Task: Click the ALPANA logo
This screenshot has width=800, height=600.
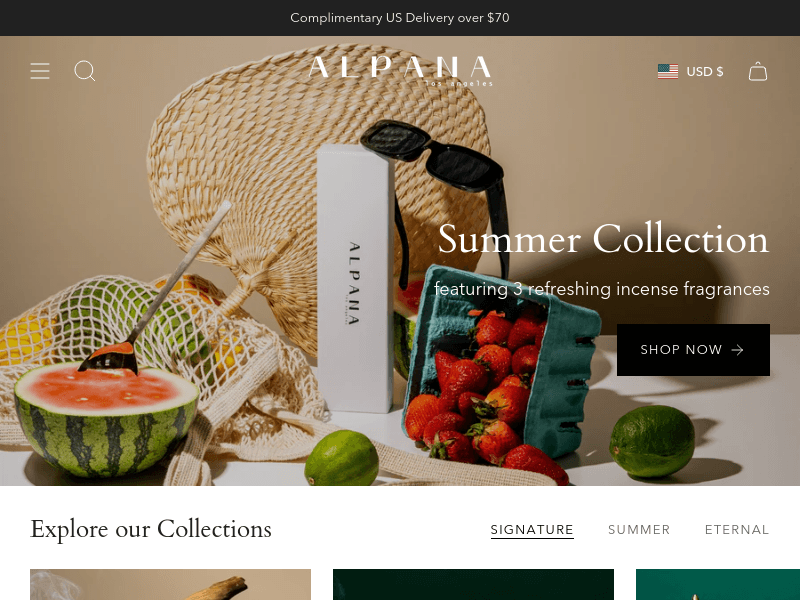Action: pyautogui.click(x=400, y=70)
